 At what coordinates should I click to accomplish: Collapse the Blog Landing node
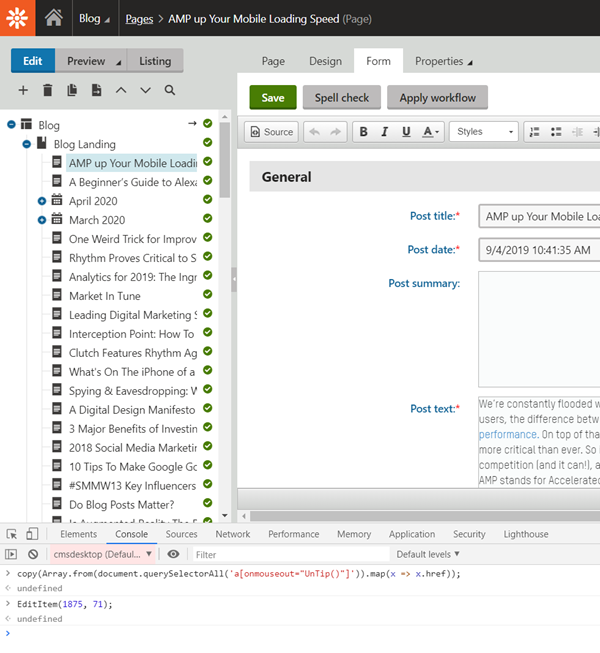tap(27, 144)
